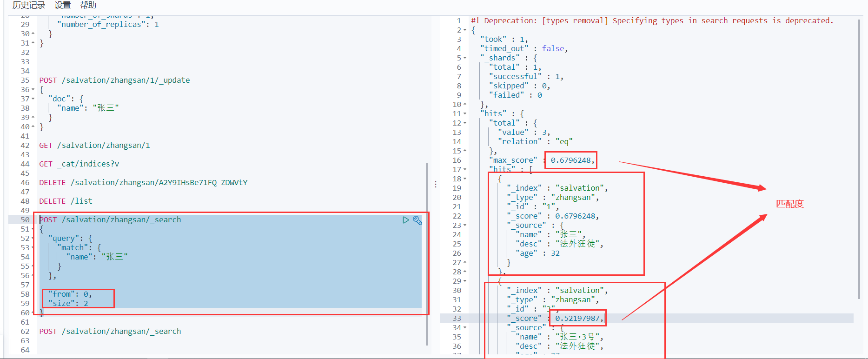Click the left editor vertical scrollbar
The image size is (868, 359).
pos(427,254)
